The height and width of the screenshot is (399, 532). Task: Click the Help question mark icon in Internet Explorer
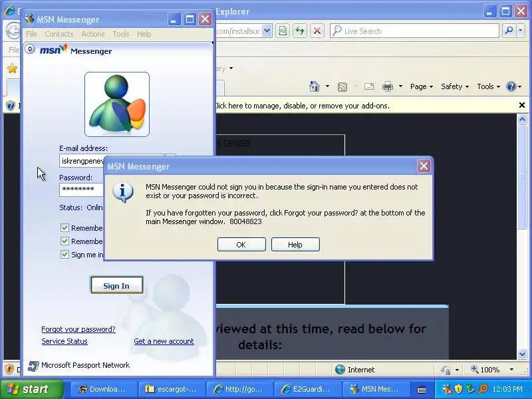(x=511, y=86)
